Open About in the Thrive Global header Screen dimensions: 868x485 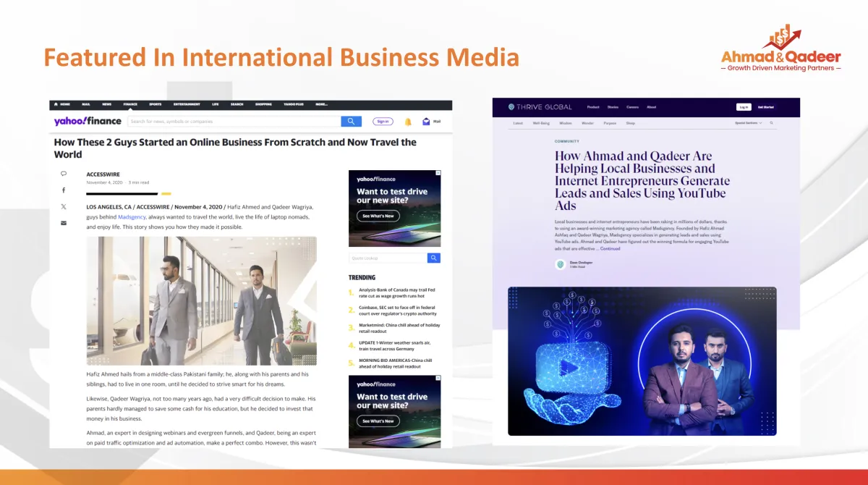tap(651, 107)
